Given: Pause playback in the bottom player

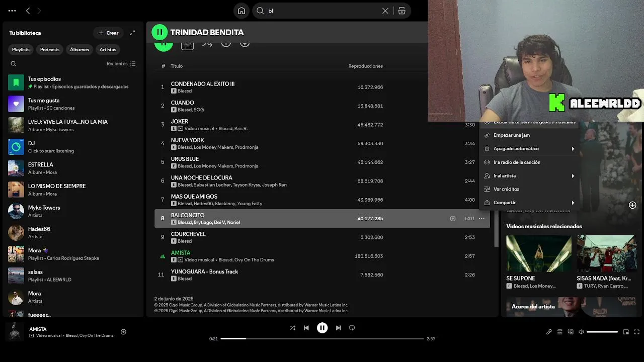Looking at the screenshot, I should 322,328.
